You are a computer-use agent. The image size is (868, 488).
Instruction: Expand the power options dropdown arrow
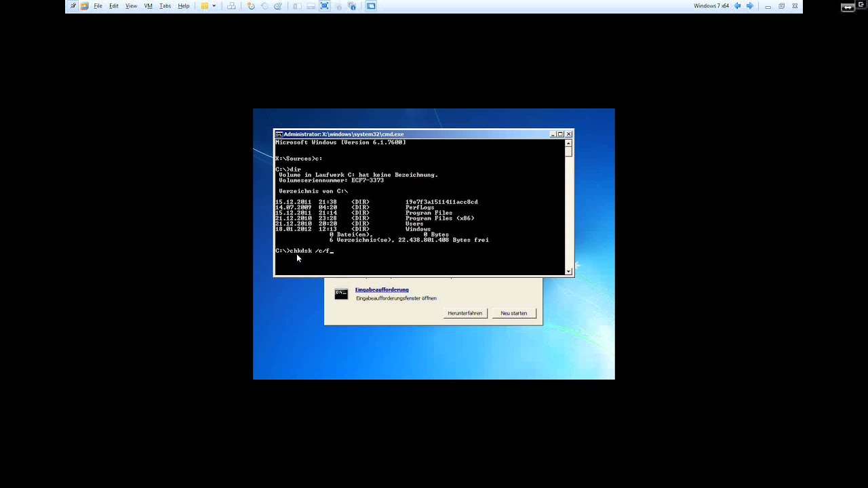(x=214, y=6)
